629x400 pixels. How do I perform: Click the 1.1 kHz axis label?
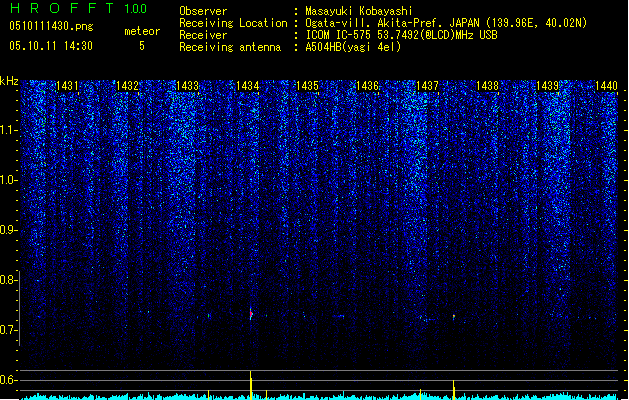[x=8, y=130]
